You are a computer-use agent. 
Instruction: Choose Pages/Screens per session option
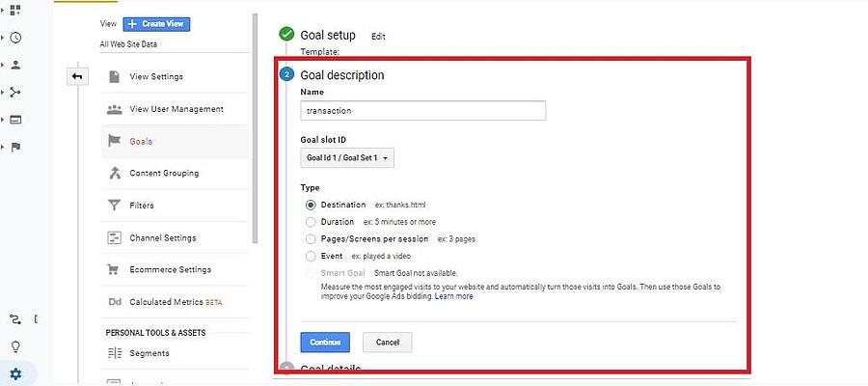point(311,238)
